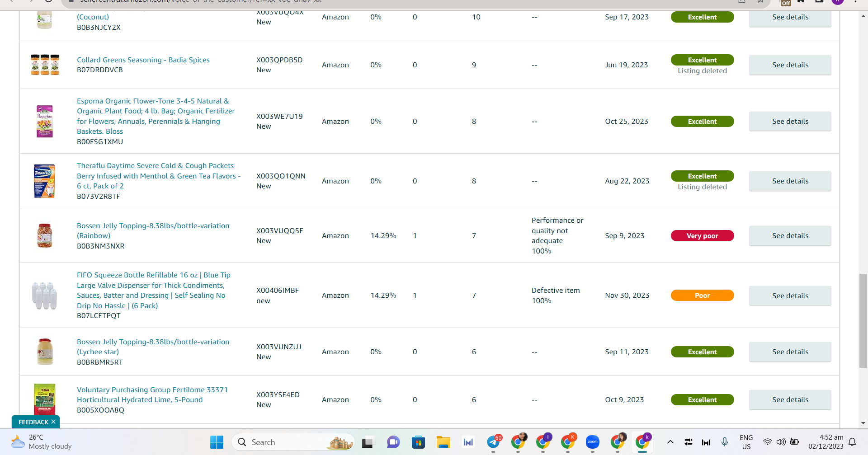Click the Fertilome lime bag thumbnail
868x455 pixels.
(45, 399)
